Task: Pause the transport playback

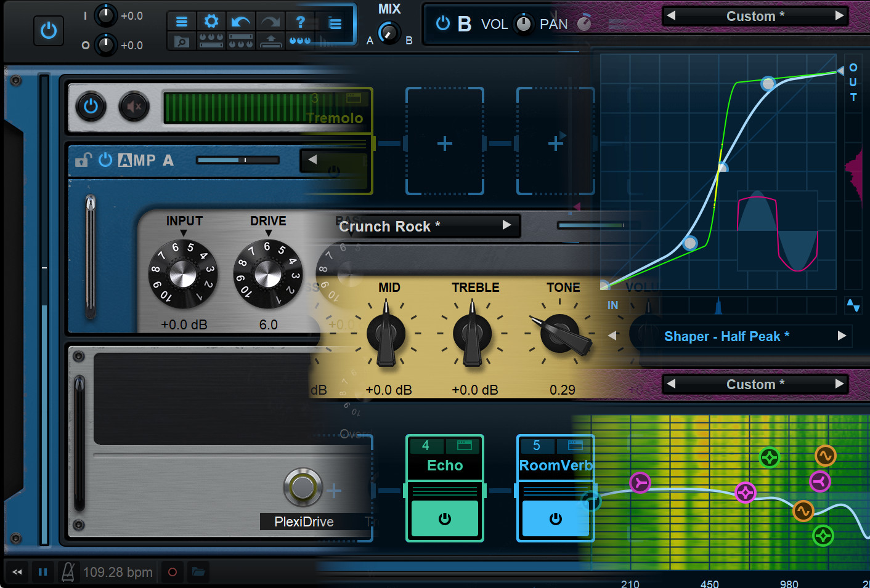Action: coord(43,572)
